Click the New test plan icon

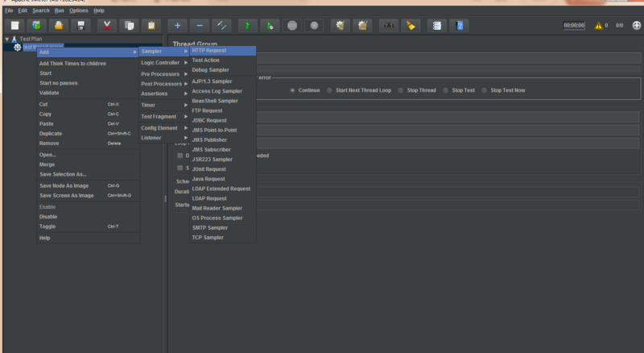click(x=14, y=26)
